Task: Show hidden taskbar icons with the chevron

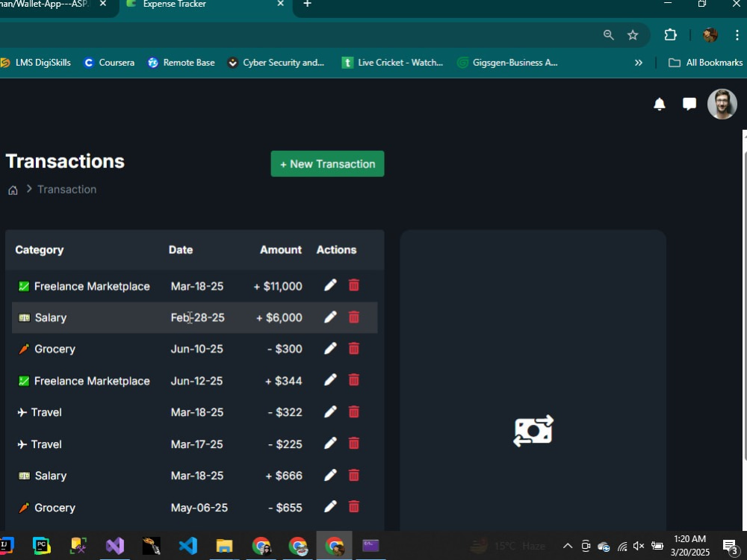Action: coord(568,545)
